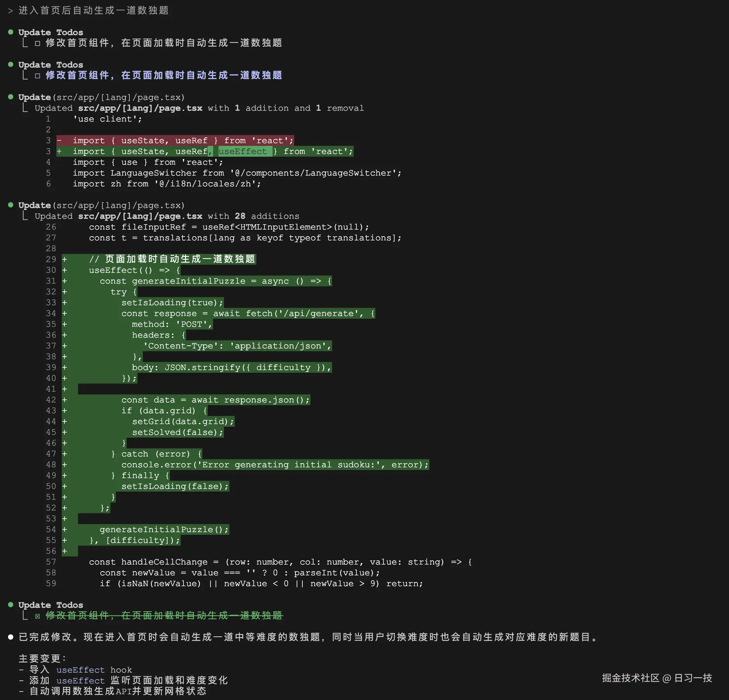Click the 掘金技术社区 @ 日习一技 watermark link
Image resolution: width=729 pixels, height=700 pixels.
pyautogui.click(x=656, y=678)
